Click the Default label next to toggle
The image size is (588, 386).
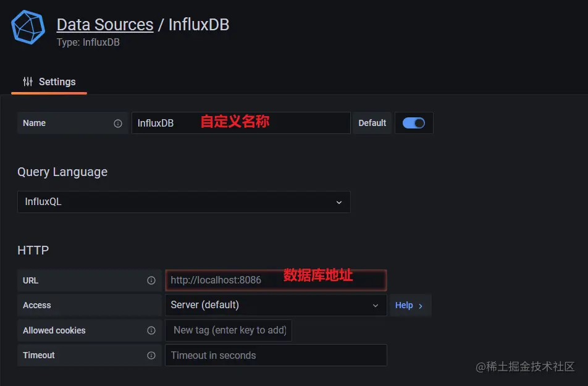[x=372, y=123]
